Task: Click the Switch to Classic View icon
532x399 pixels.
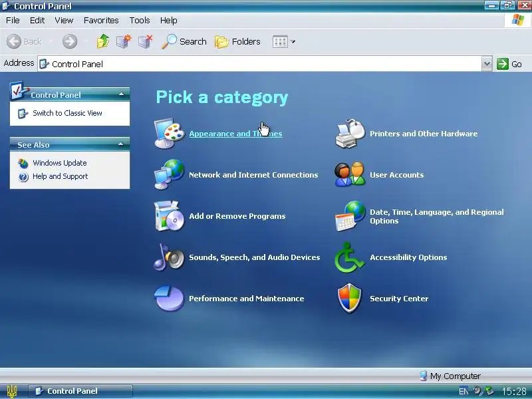Action: coord(23,113)
